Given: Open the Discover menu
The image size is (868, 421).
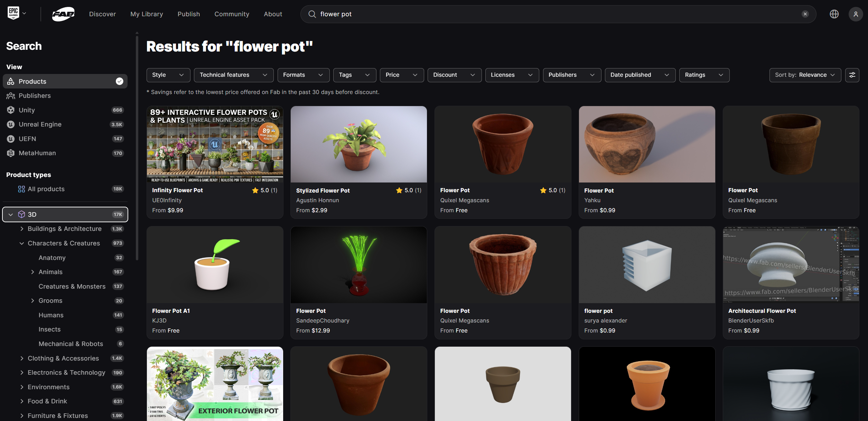Looking at the screenshot, I should coord(102,14).
